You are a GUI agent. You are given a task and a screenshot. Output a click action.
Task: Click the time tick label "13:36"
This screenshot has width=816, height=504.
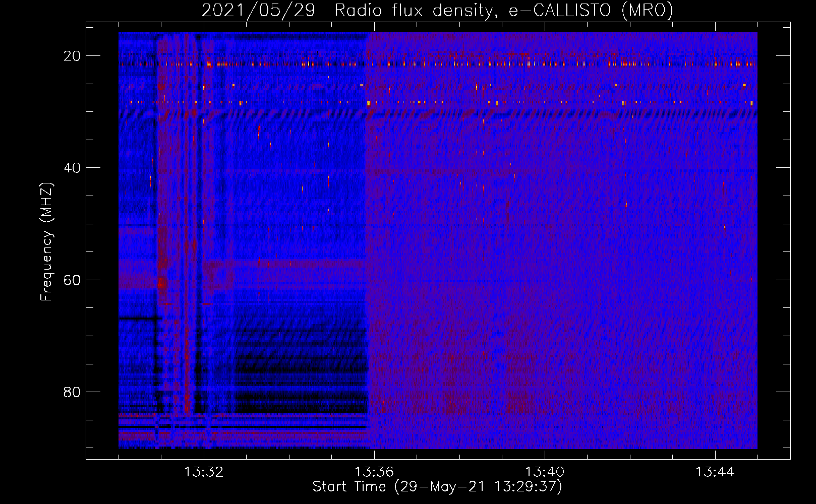[x=374, y=472]
